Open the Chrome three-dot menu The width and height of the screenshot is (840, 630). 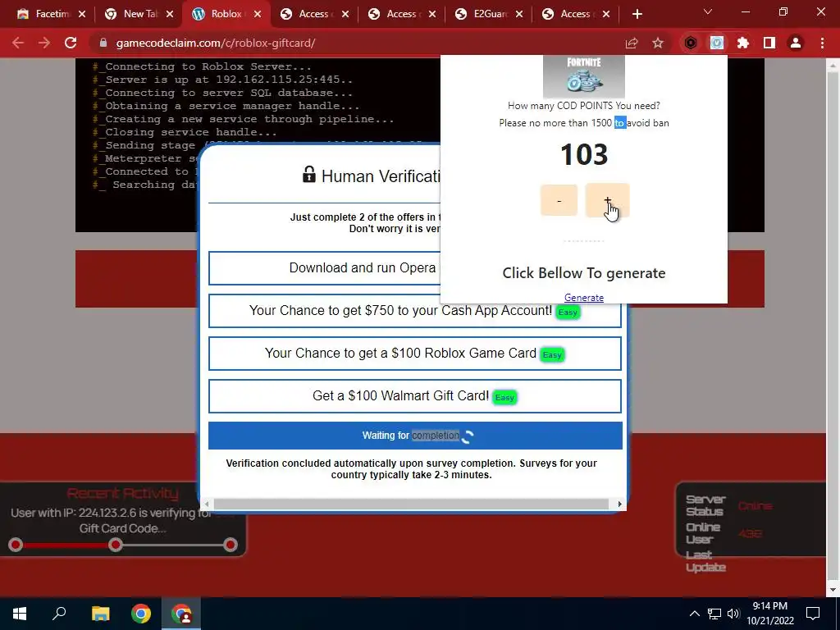822,43
